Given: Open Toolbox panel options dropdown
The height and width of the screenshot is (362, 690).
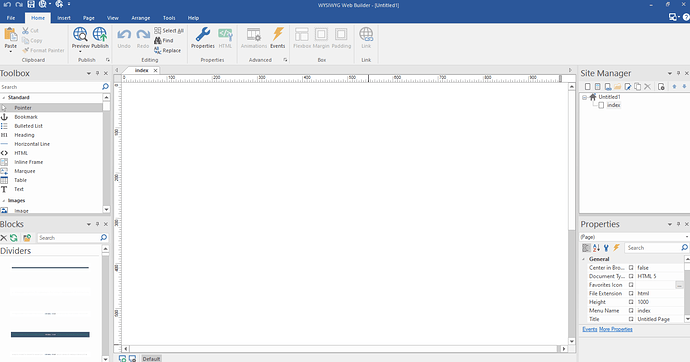Looking at the screenshot, I should pyautogui.click(x=89, y=73).
